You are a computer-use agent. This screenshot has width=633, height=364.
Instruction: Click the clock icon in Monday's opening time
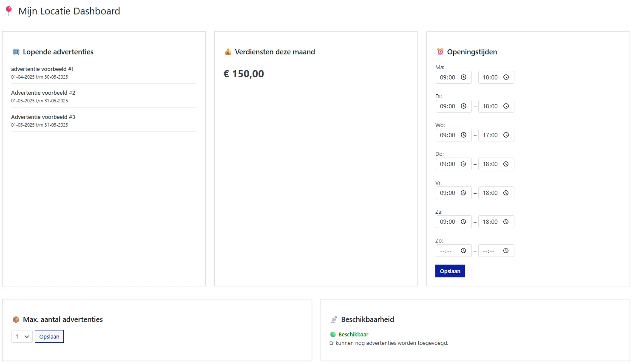coord(463,77)
